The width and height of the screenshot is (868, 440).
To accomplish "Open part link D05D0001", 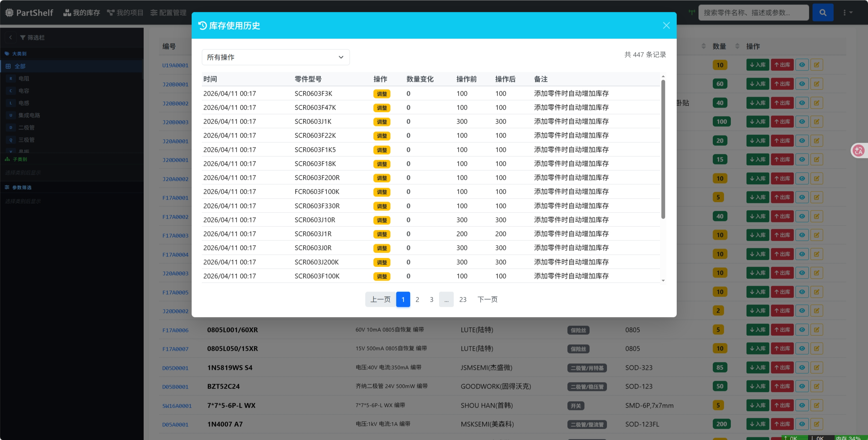I will (175, 368).
